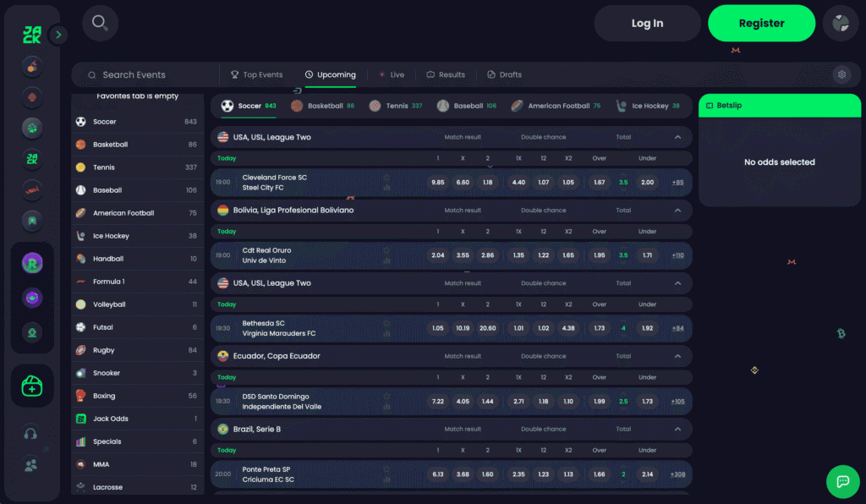Open the Live tab
This screenshot has width=866, height=504.
[x=392, y=74]
